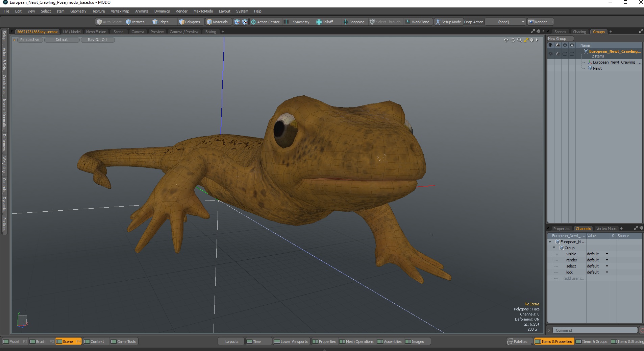Click the wireframe cube column header in Groups
Viewport: 644px width, 351px height.
point(565,45)
